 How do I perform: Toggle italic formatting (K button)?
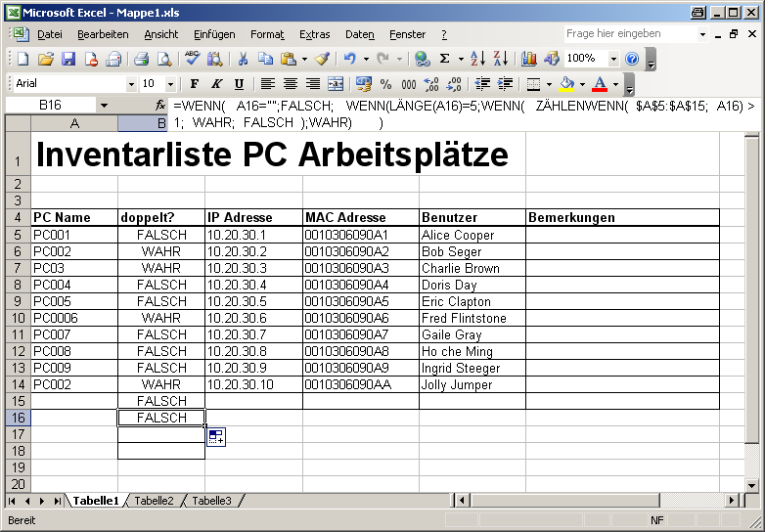(x=216, y=84)
